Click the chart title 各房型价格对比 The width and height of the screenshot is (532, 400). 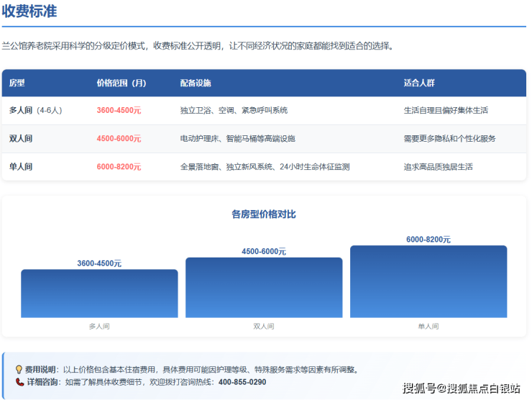(264, 214)
